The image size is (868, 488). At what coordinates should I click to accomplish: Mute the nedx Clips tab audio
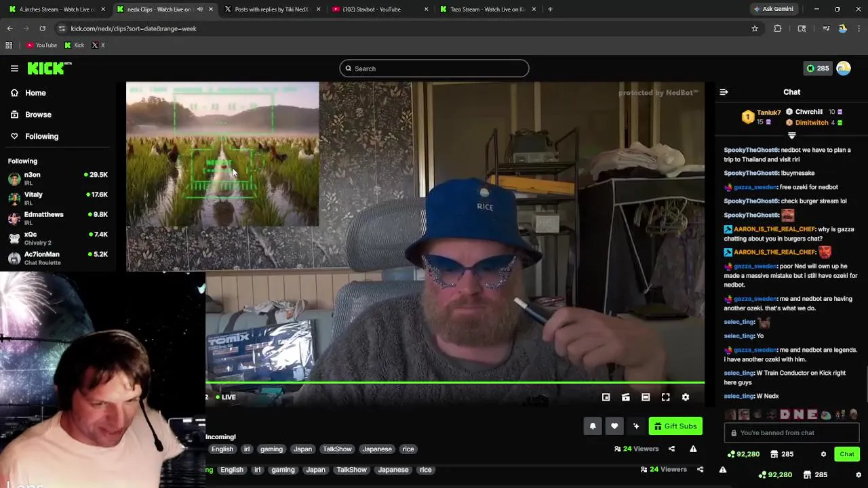200,9
